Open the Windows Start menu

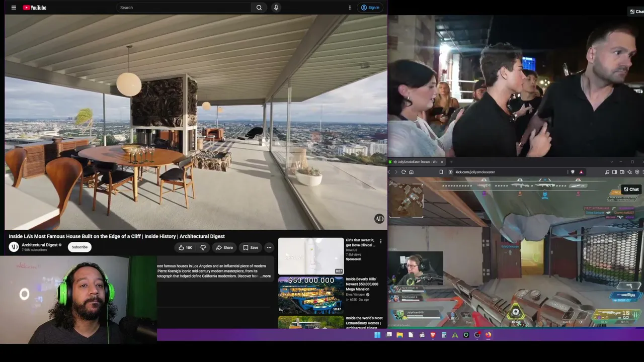(377, 335)
